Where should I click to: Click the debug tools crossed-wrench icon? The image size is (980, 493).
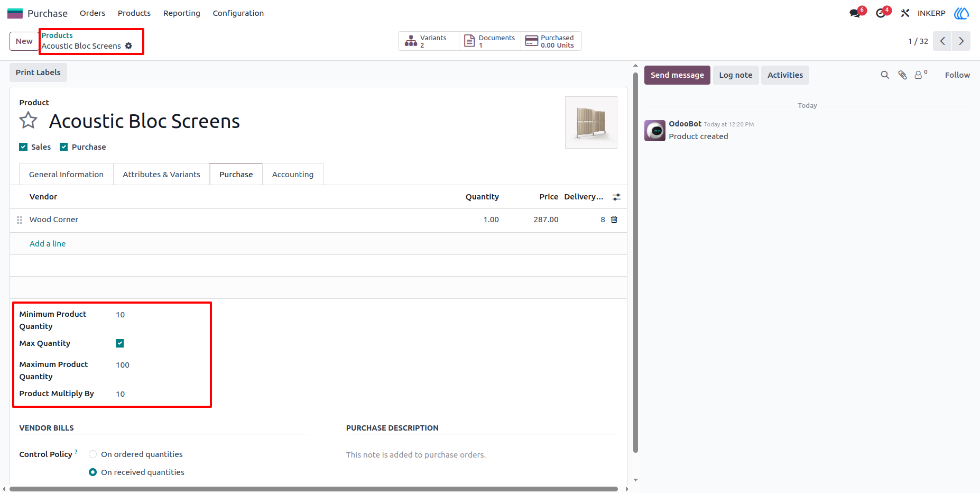[905, 13]
